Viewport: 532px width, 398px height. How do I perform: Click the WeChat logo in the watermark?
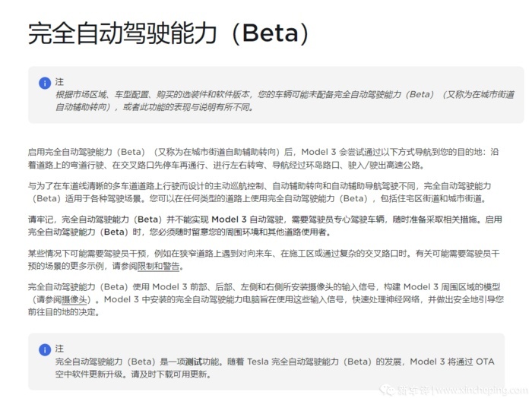pos(387,390)
